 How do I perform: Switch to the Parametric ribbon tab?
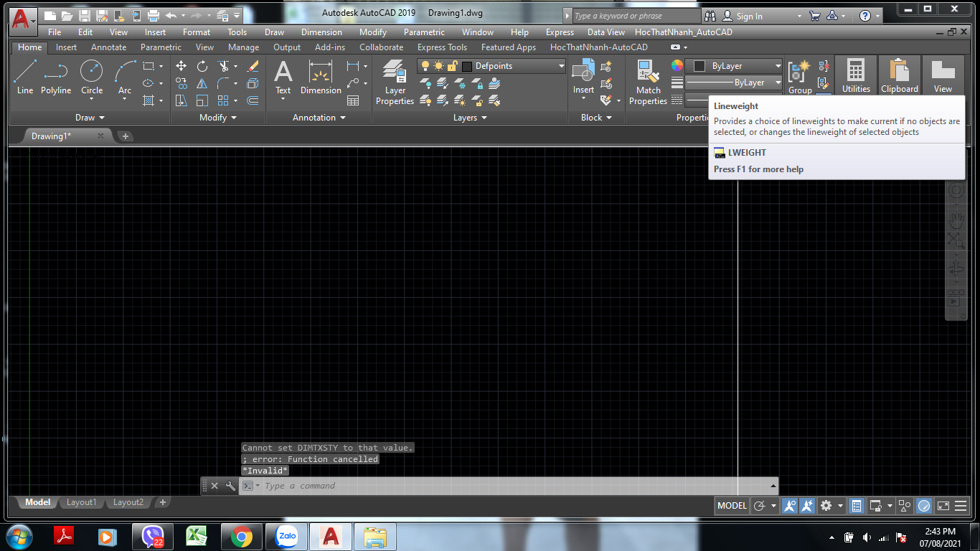pyautogui.click(x=161, y=47)
